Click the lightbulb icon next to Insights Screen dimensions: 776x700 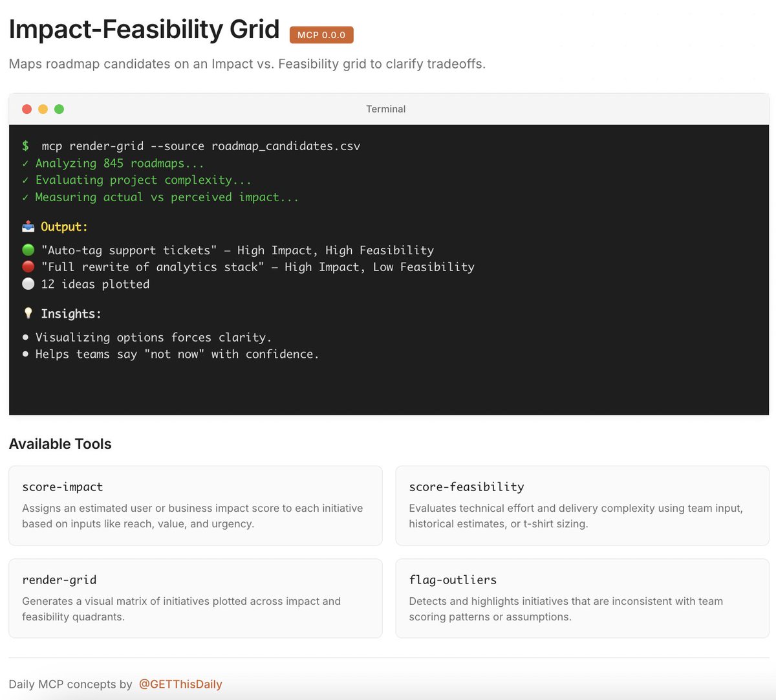pyautogui.click(x=28, y=313)
